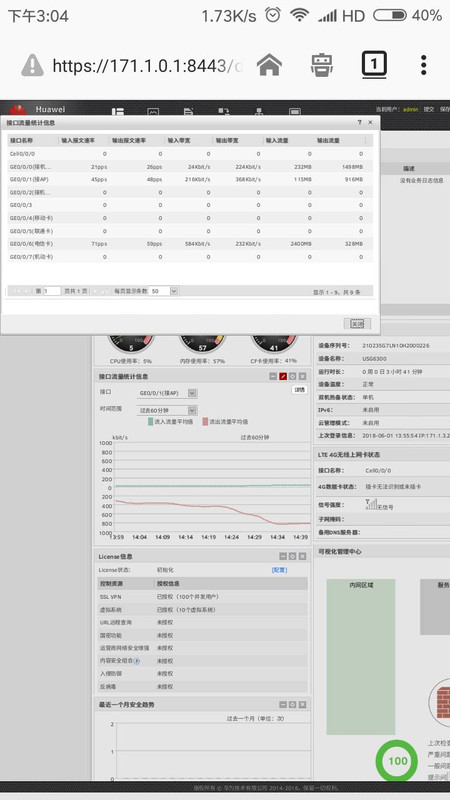Close the 接口流量统计信息 dialog with X
The width and height of the screenshot is (450, 800).
click(x=370, y=122)
